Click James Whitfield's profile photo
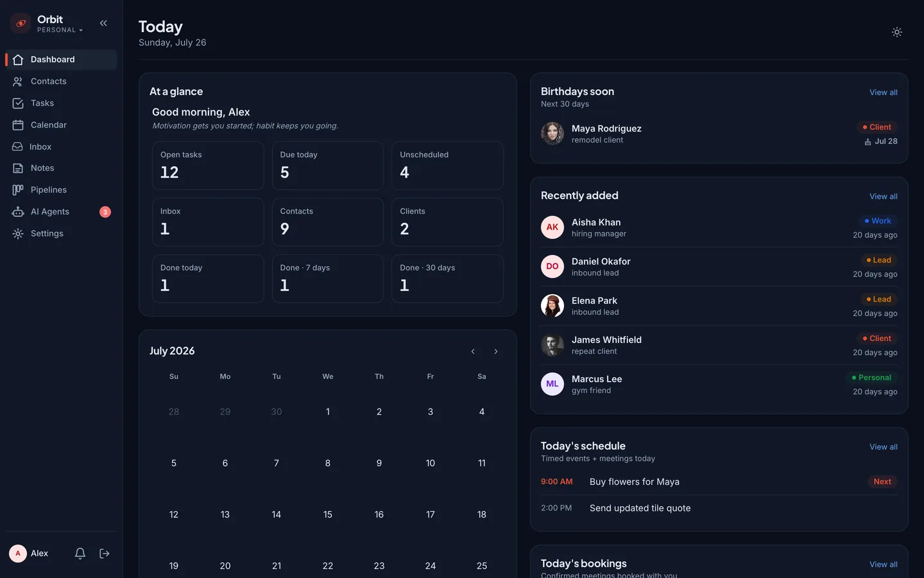This screenshot has height=578, width=924. pos(552,345)
